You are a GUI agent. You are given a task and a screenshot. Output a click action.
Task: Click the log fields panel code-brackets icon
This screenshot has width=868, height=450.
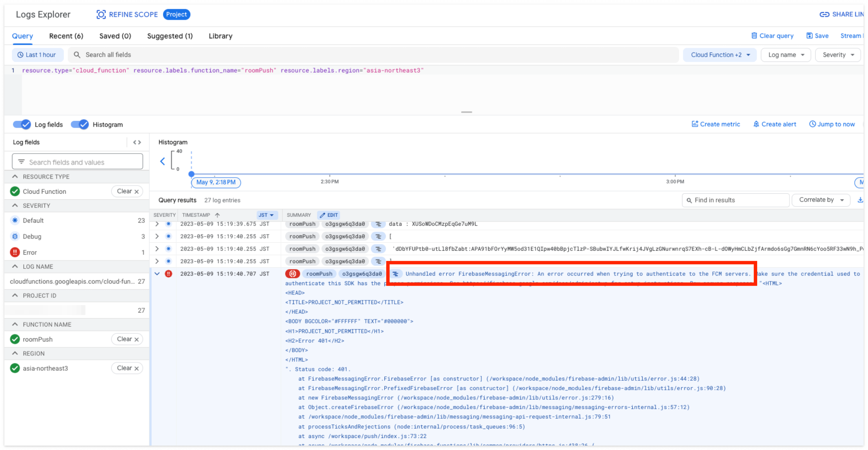point(137,142)
